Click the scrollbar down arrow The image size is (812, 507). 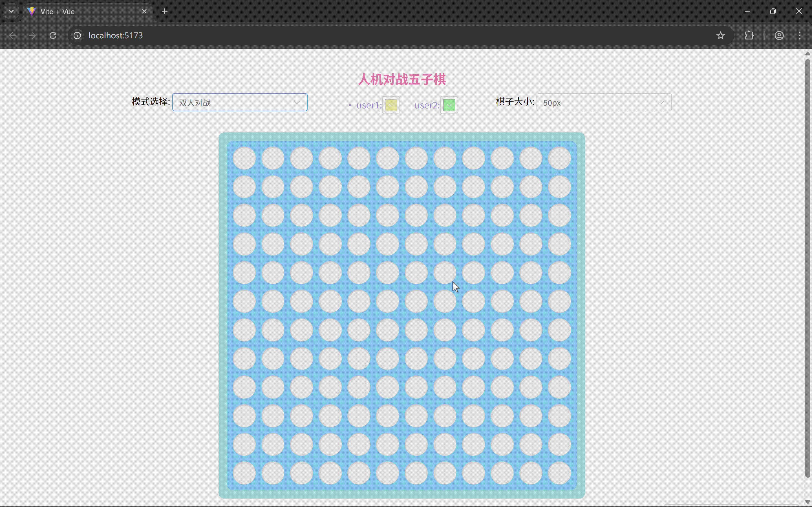coord(807,502)
